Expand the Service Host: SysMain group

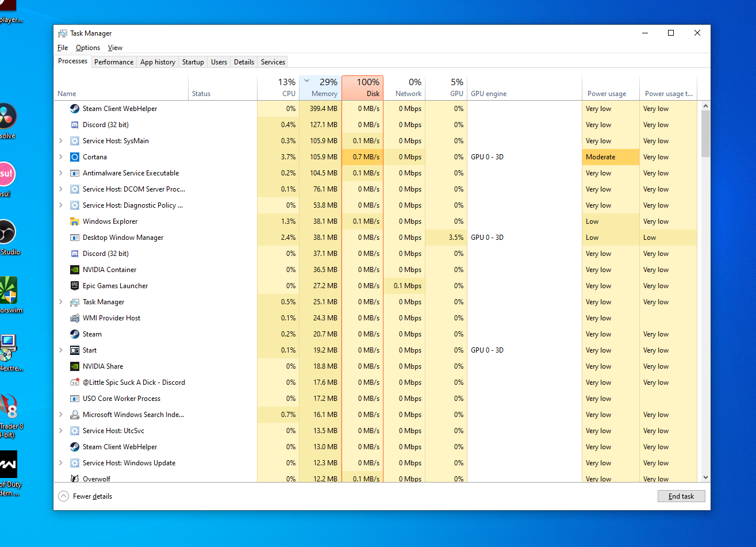pyautogui.click(x=61, y=141)
